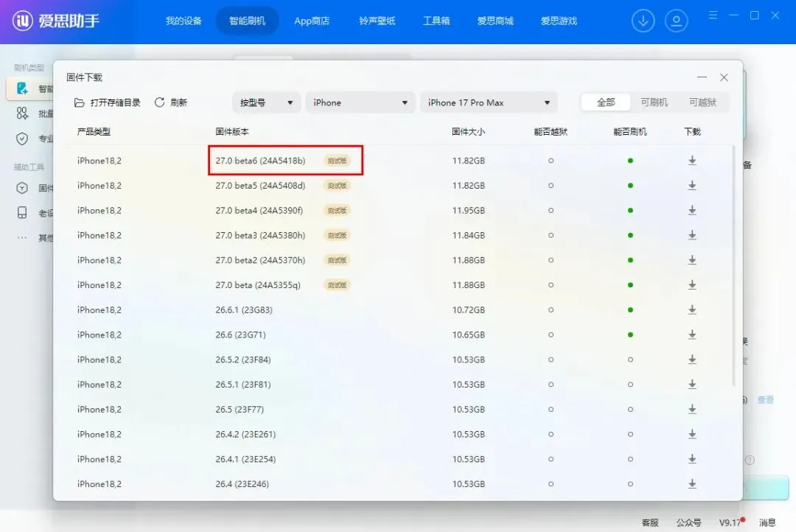Click 客服 in the status bar

(x=650, y=522)
